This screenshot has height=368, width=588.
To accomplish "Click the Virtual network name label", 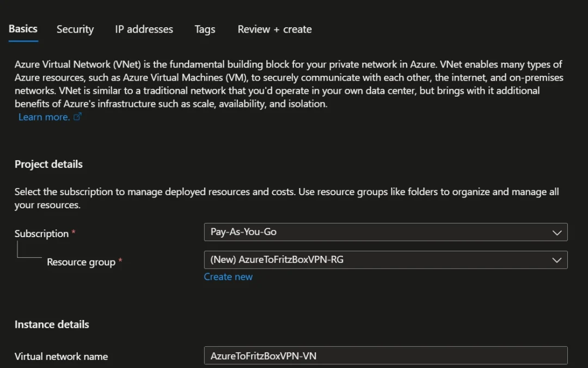I will pyautogui.click(x=61, y=357).
